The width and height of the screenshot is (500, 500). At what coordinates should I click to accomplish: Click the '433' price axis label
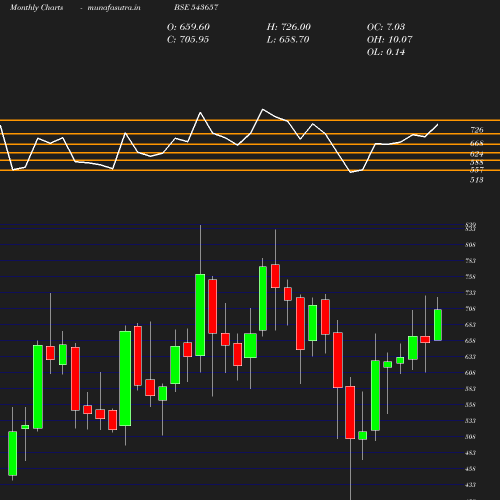470,485
